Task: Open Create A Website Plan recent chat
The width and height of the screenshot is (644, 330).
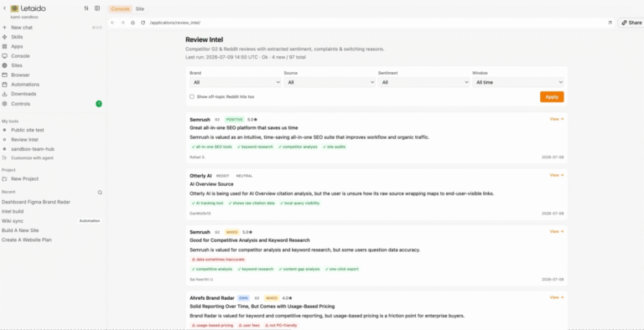Action: (x=27, y=240)
